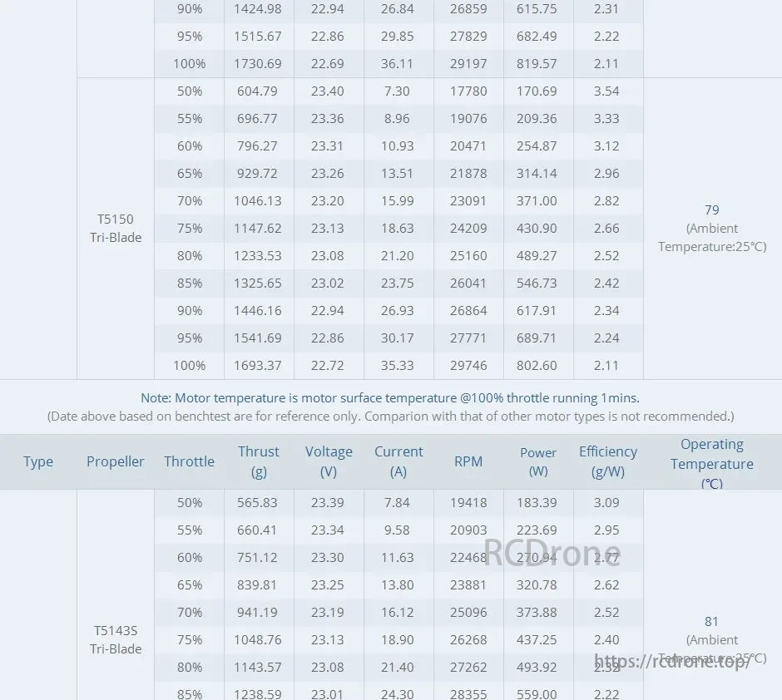This screenshot has height=700, width=782.
Task: Click the Power (W) column header
Action: click(x=538, y=461)
